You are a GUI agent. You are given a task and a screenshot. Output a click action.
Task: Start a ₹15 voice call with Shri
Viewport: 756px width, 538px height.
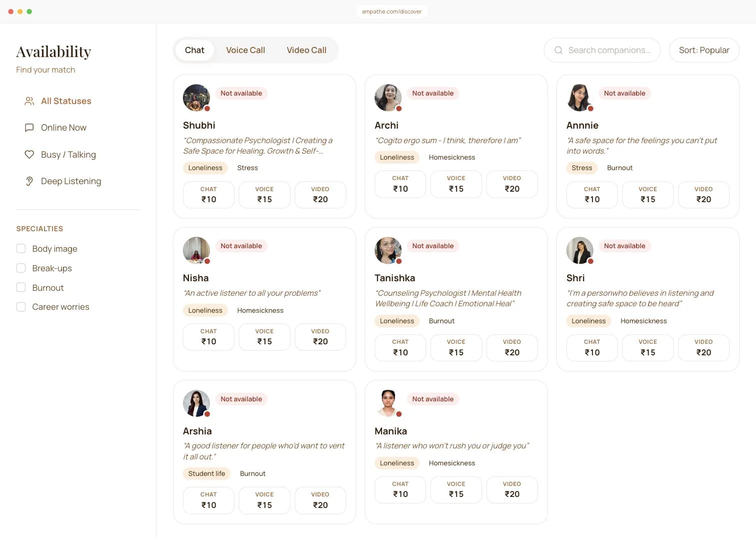648,347
